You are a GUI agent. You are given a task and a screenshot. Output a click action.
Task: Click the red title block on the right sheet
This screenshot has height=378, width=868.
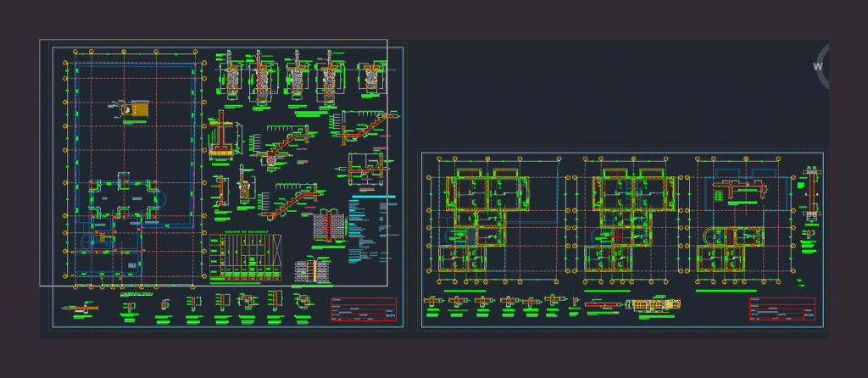[782, 309]
